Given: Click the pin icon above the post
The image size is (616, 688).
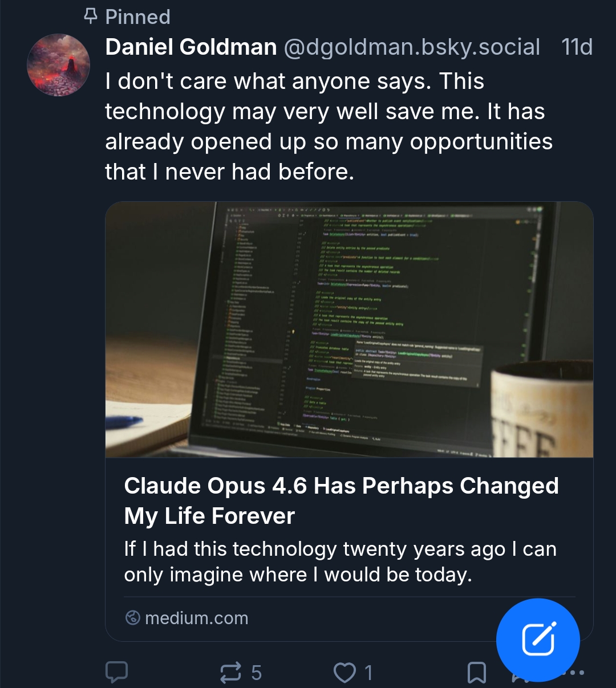Looking at the screenshot, I should click(x=90, y=17).
